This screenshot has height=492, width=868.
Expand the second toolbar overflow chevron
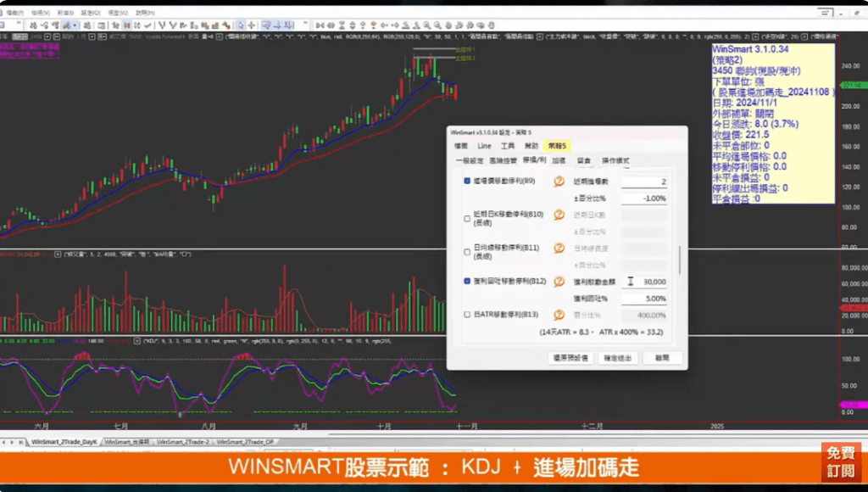click(x=305, y=25)
